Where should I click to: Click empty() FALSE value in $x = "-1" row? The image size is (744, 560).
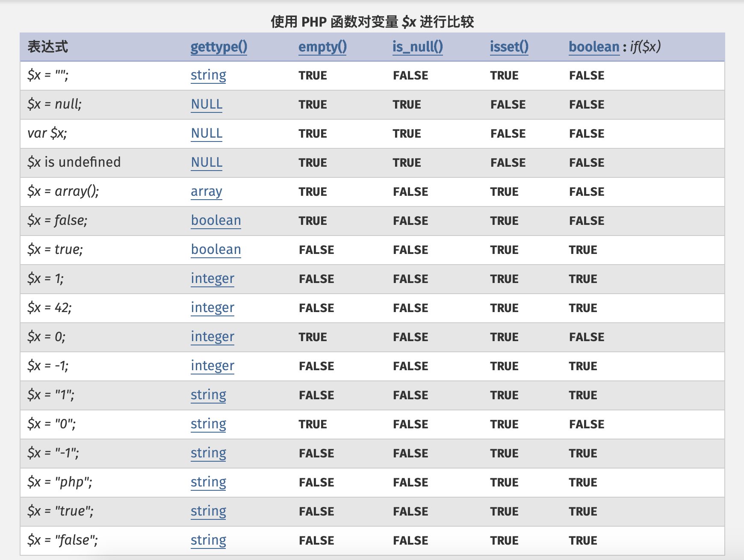click(316, 454)
